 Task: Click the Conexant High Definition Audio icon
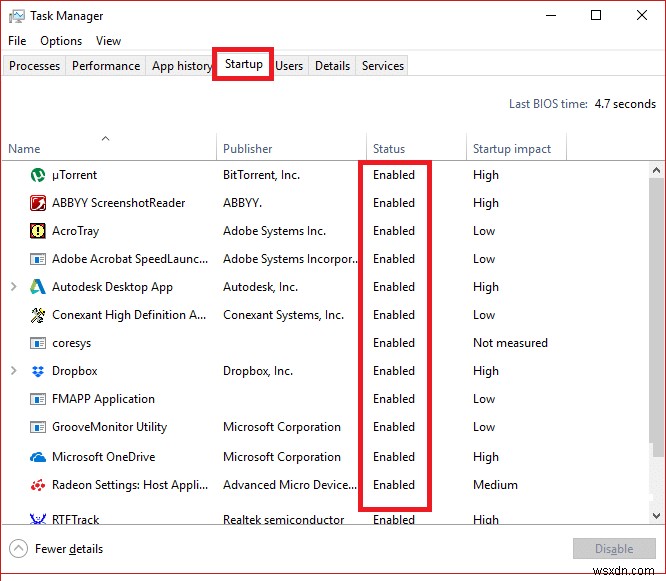(38, 315)
